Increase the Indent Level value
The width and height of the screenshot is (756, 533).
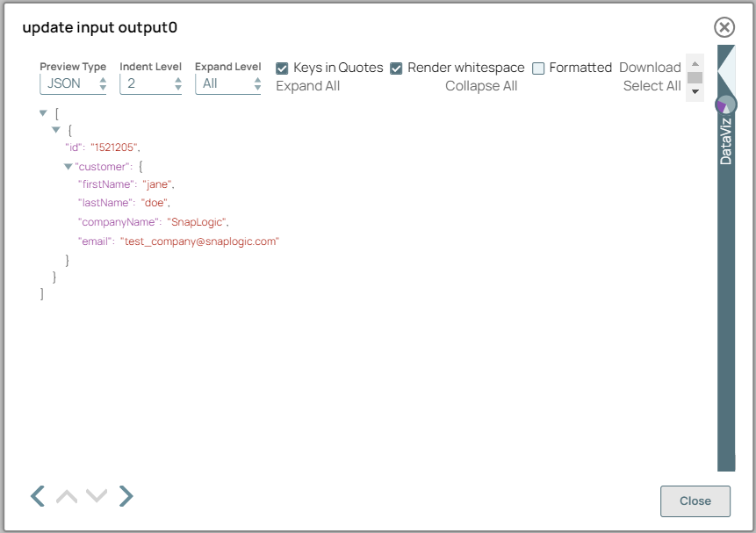click(177, 79)
